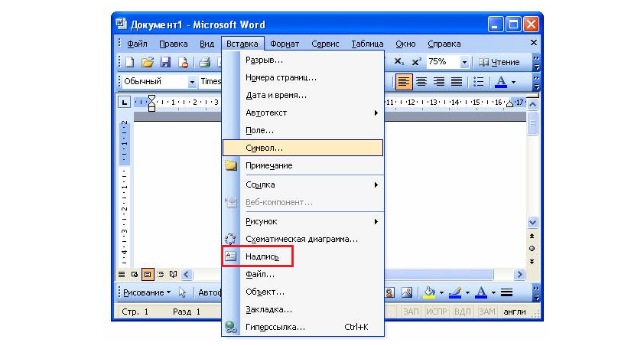Open the Формат menu

(x=285, y=44)
